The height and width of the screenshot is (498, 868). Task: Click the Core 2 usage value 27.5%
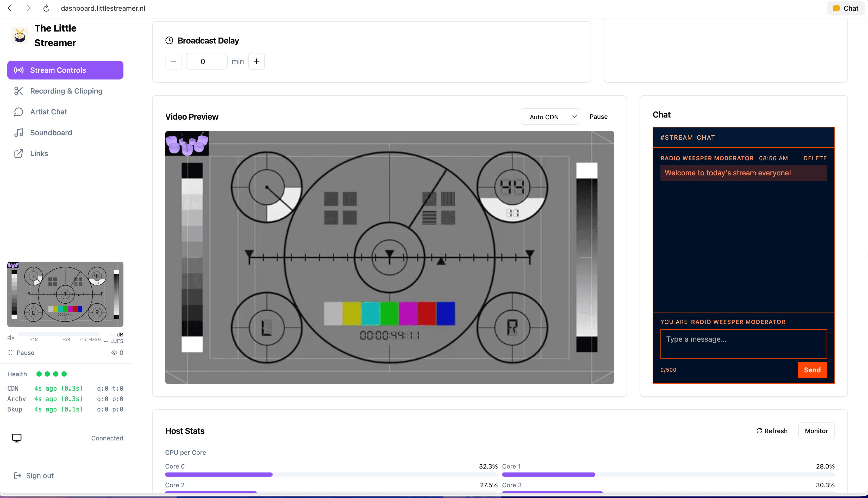(x=488, y=485)
